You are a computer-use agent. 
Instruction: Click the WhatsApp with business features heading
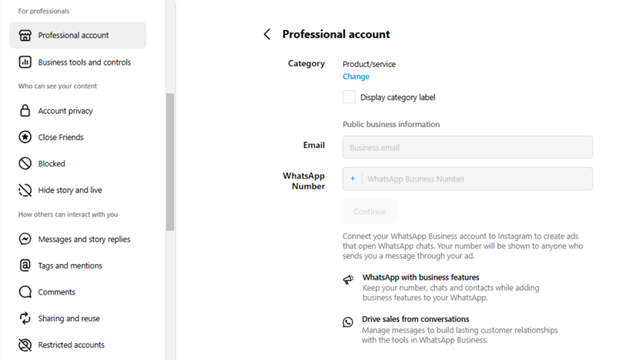click(x=421, y=277)
